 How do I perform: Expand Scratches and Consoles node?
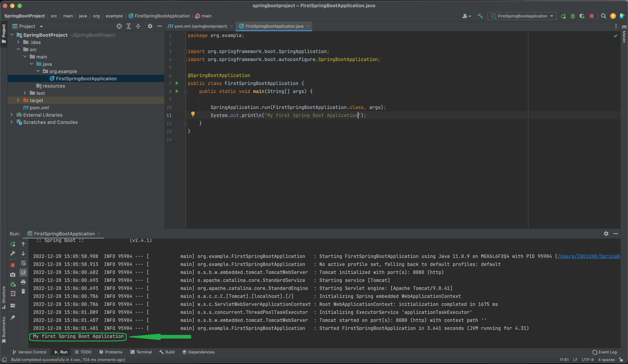click(12, 122)
